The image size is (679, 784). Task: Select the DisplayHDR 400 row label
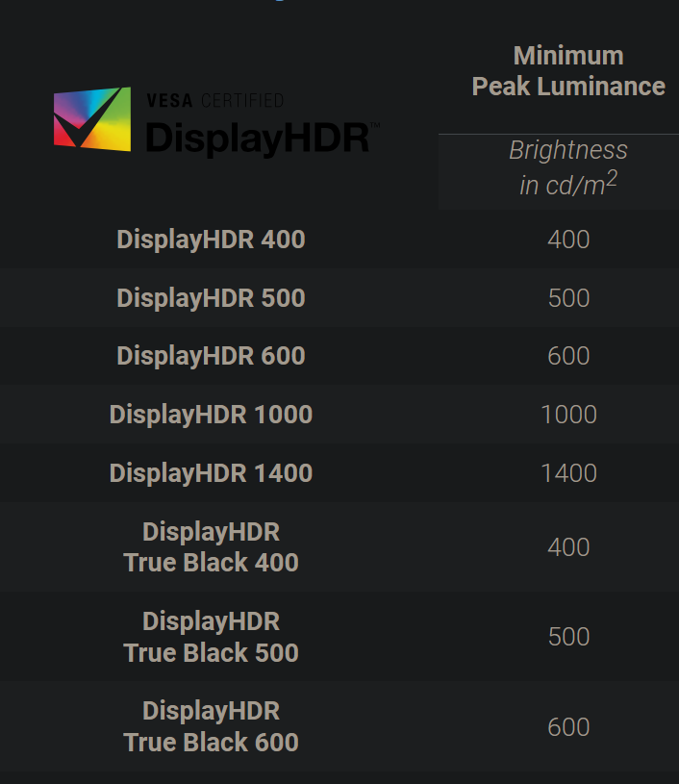pyautogui.click(x=211, y=239)
